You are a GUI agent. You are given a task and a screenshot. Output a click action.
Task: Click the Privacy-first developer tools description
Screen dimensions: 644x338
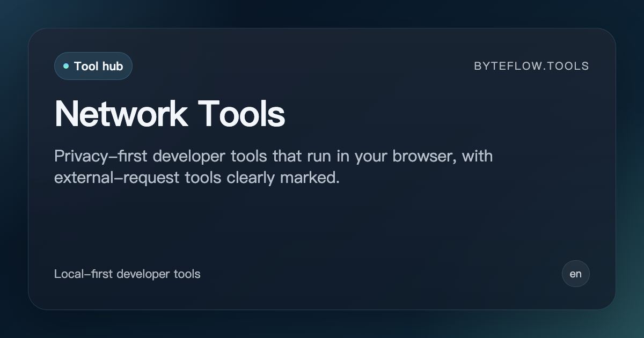pyautogui.click(x=273, y=167)
